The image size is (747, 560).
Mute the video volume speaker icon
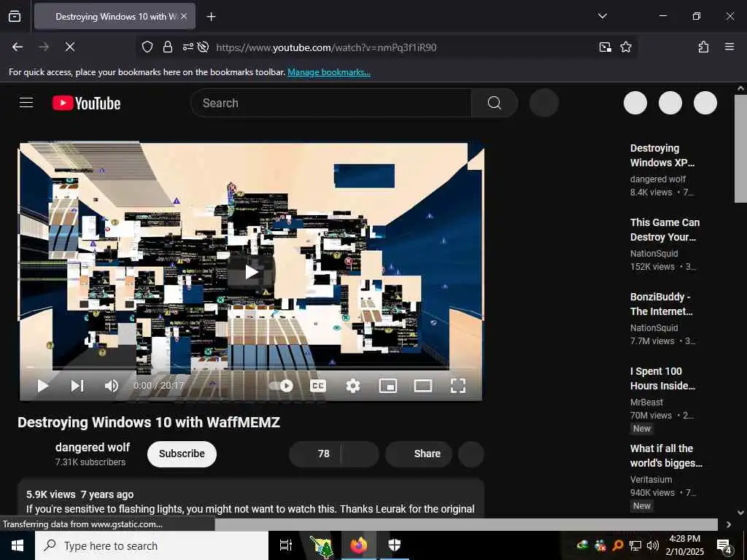click(x=112, y=386)
